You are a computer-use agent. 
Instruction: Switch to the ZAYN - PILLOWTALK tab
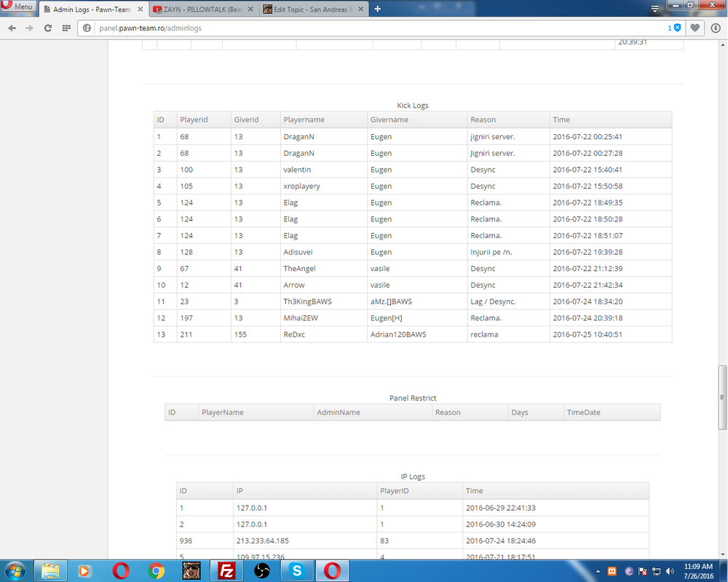(x=203, y=9)
